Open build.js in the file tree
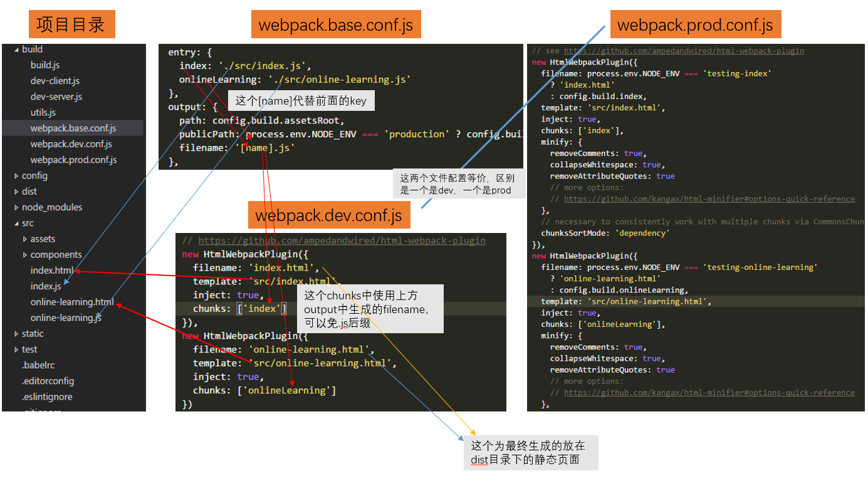 coord(45,65)
